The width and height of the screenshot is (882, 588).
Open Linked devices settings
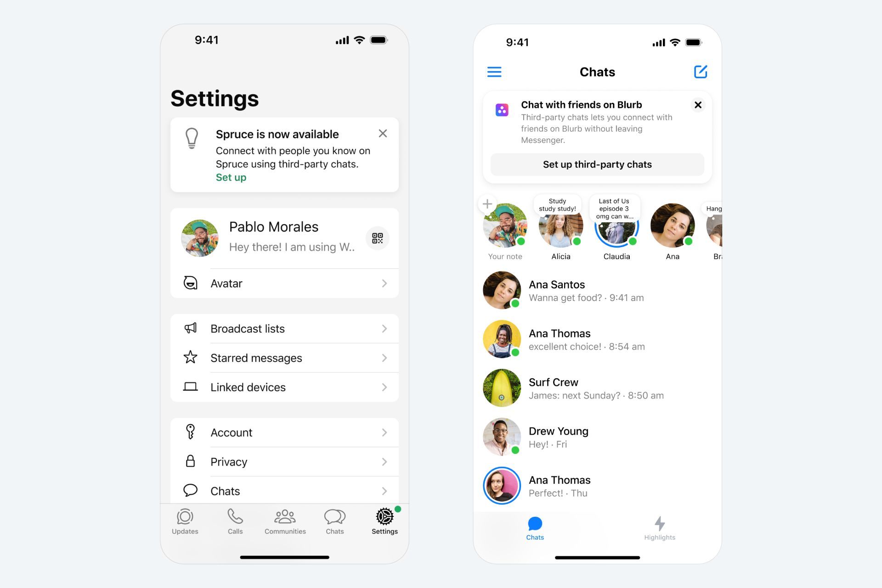285,387
